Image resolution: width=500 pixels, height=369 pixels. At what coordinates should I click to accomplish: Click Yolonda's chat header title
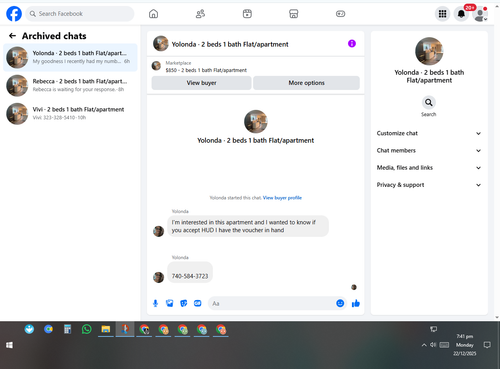click(230, 44)
